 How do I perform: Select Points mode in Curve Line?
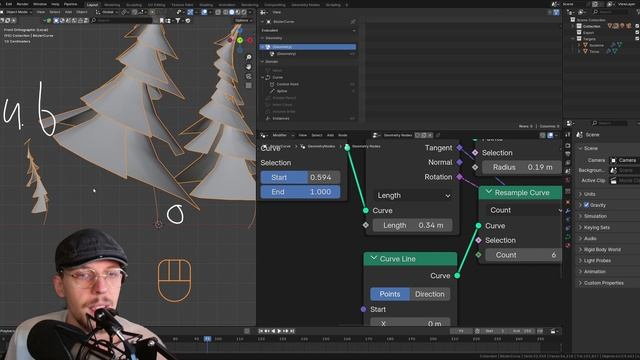390,294
